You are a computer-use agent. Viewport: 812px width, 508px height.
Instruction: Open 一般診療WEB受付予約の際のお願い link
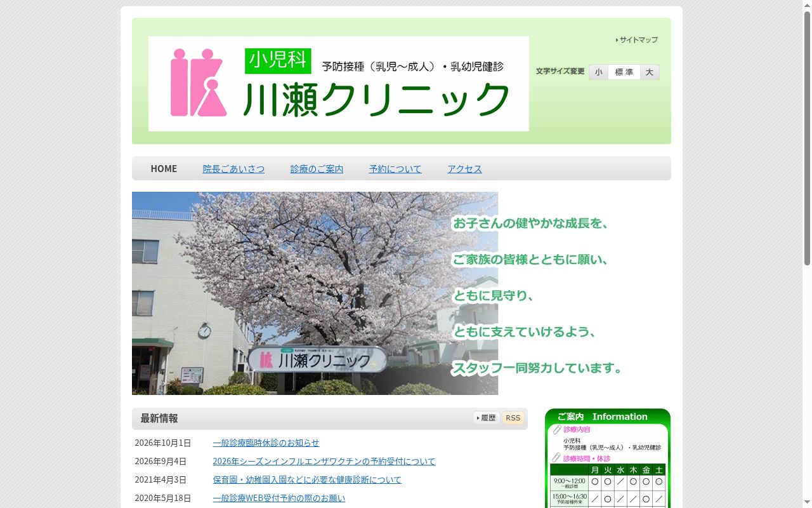pyautogui.click(x=279, y=498)
